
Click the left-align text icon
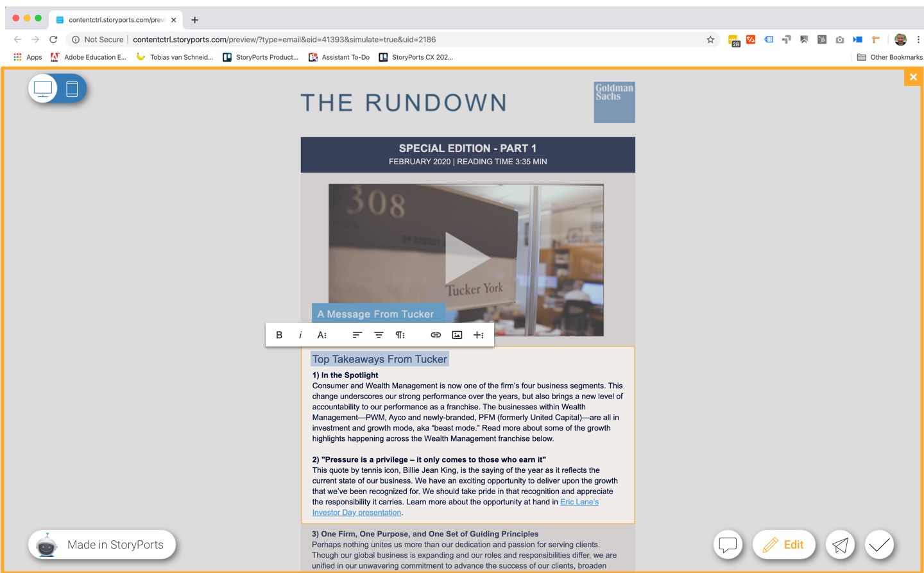(x=357, y=335)
